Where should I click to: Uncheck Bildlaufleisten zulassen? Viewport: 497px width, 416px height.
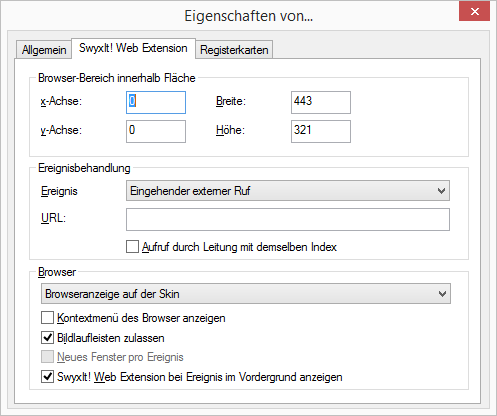point(47,337)
